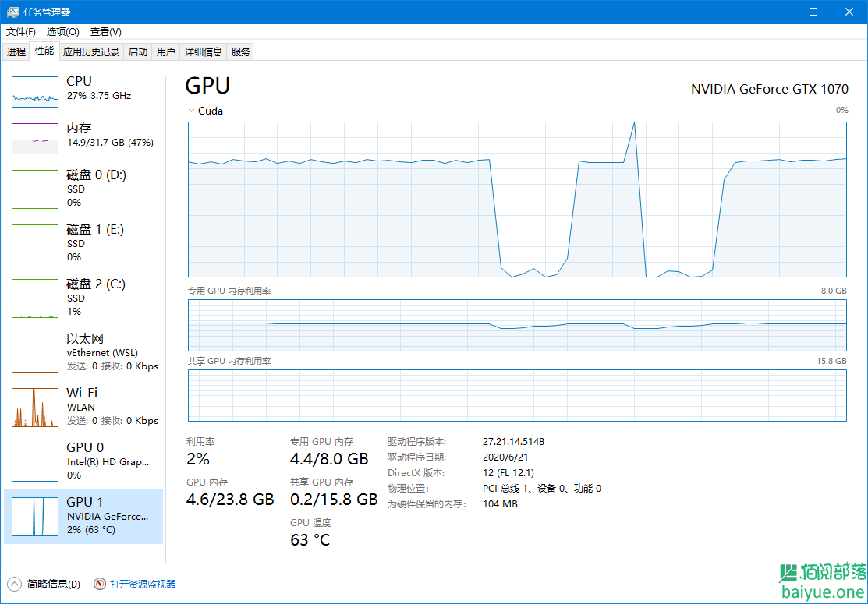Select the 以太网 mini graph thumbnail
The height and width of the screenshot is (604, 868).
click(35, 353)
